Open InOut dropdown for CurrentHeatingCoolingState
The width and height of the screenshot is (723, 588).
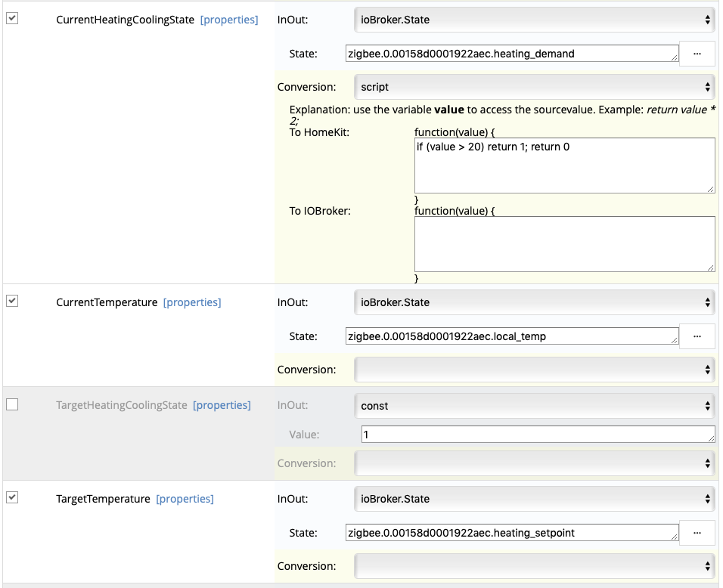(535, 20)
